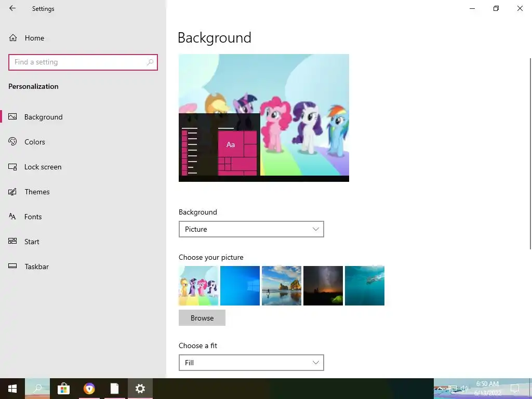The image size is (532, 399).
Task: Click the desktop background preview image
Action: coord(263,118)
